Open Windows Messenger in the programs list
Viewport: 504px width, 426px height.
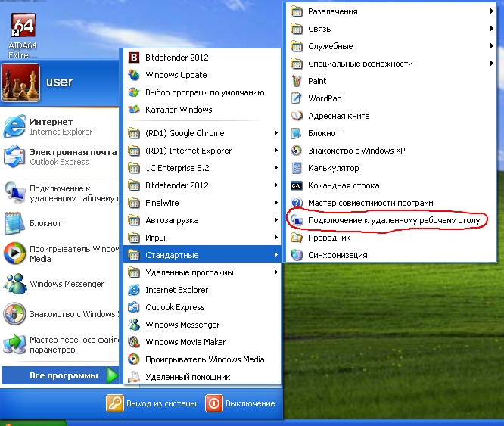point(202,325)
